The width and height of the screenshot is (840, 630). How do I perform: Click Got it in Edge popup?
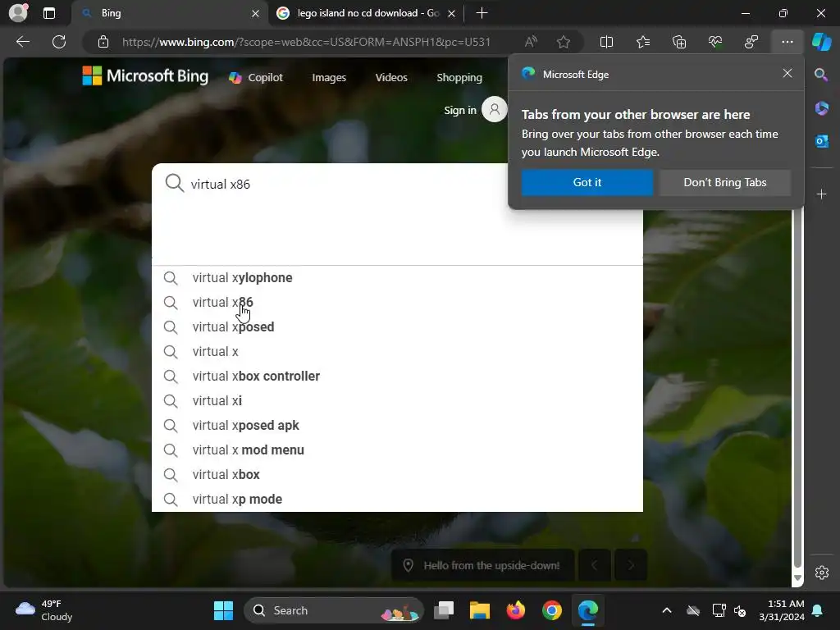(x=587, y=182)
